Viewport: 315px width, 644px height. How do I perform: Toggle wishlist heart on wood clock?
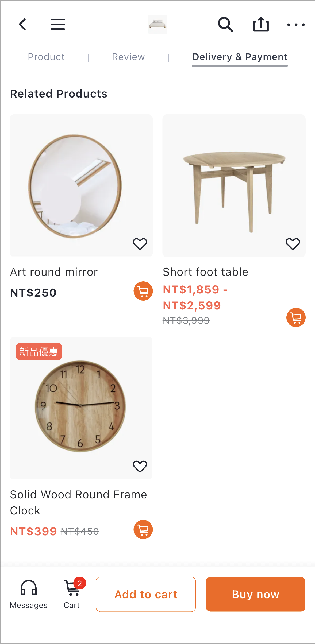[x=140, y=466]
